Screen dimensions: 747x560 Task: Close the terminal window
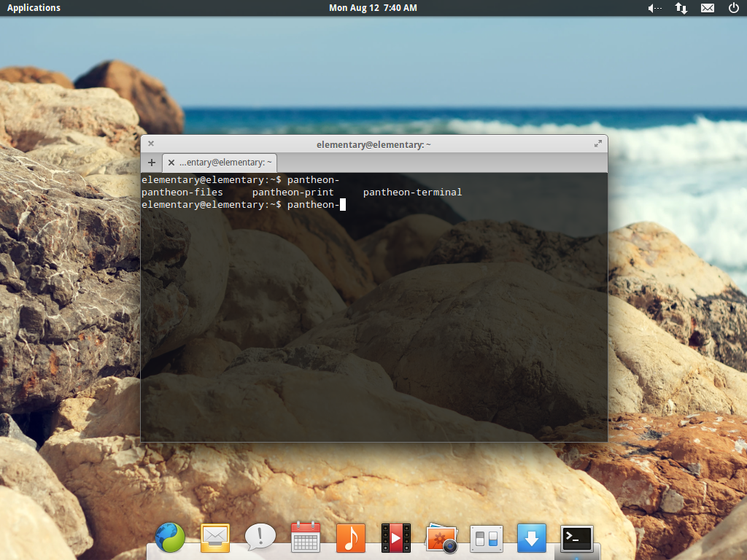pos(151,144)
